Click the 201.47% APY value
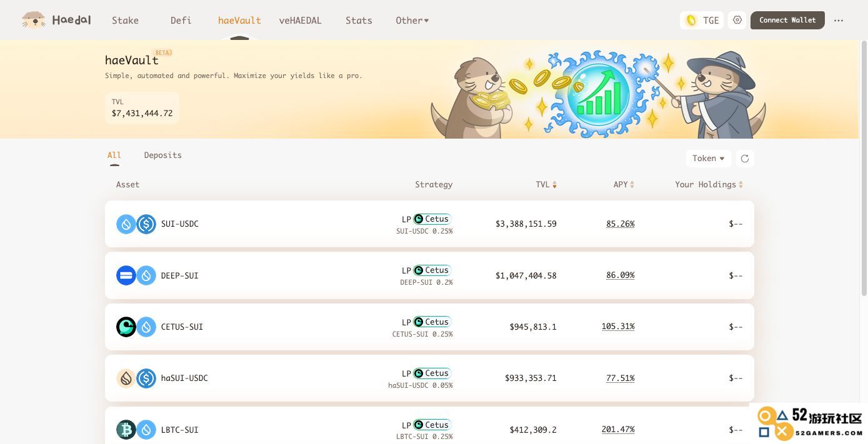Screen dimensions: 868x444 coord(618,430)
